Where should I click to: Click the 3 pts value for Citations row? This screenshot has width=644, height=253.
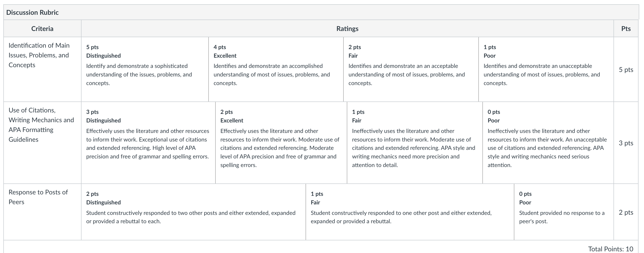point(626,143)
